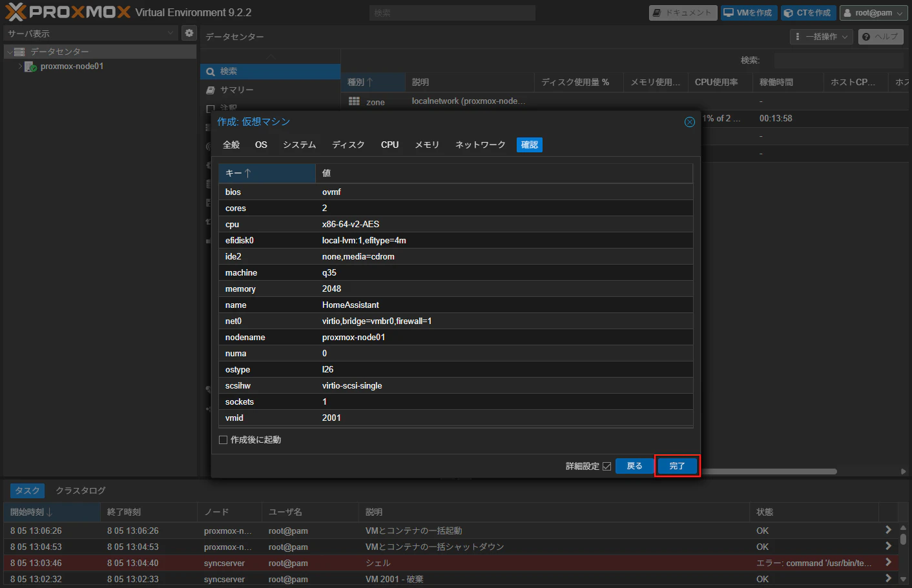Click the Back button
This screenshot has width=912, height=588.
pos(635,466)
